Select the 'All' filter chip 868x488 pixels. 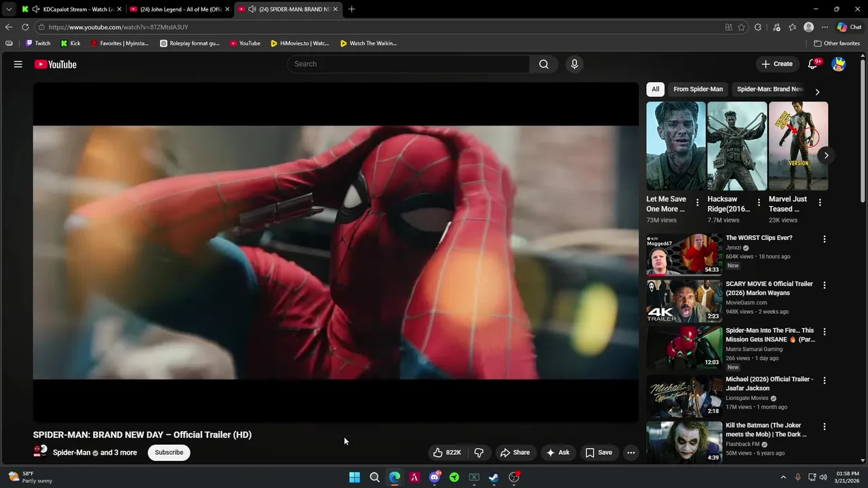(x=655, y=89)
